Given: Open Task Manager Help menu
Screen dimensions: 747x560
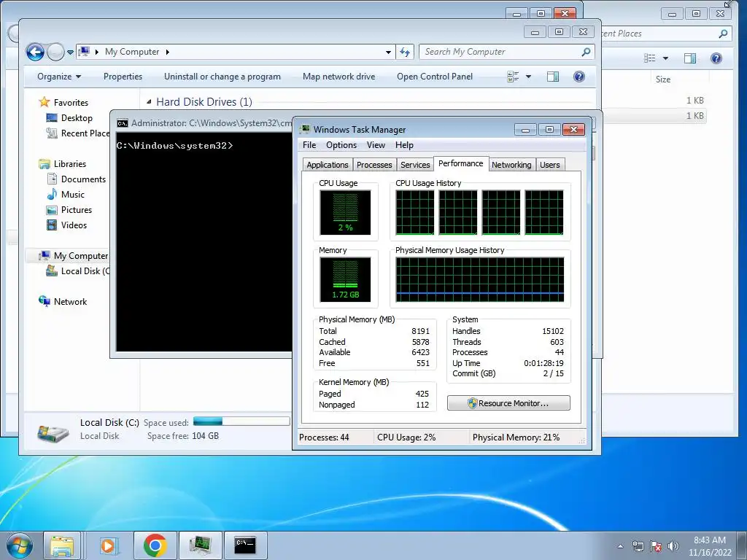Looking at the screenshot, I should click(404, 145).
